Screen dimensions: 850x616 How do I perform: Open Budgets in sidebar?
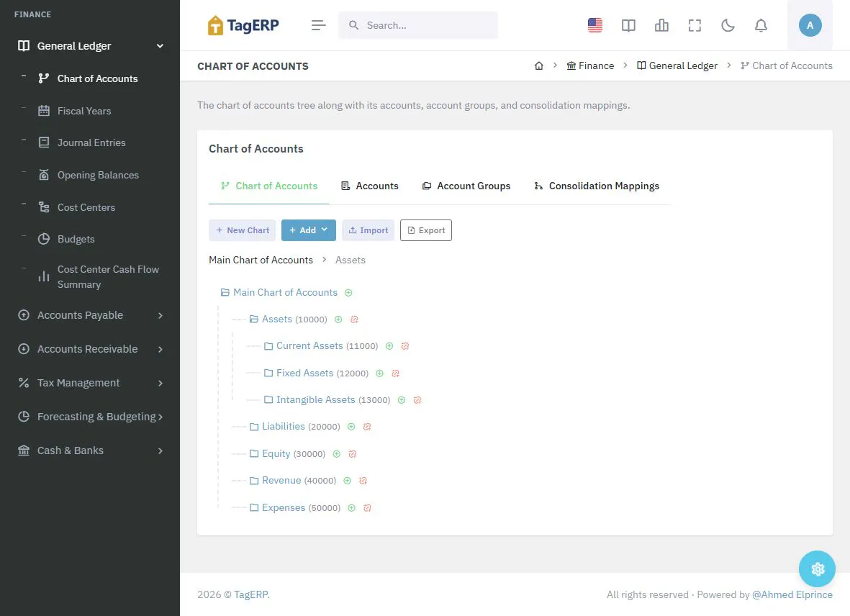click(76, 240)
